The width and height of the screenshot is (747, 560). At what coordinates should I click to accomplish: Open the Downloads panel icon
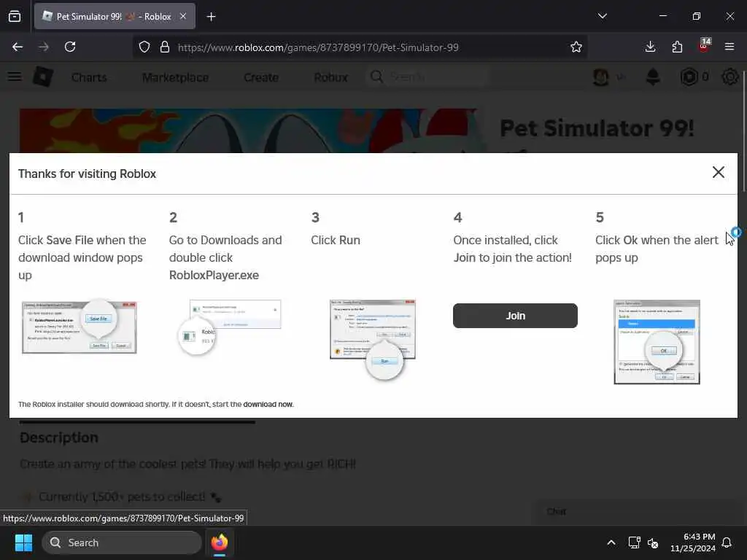pyautogui.click(x=650, y=47)
